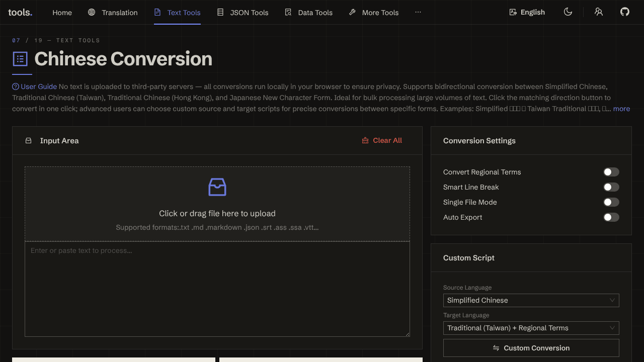
Task: Open the Translation menu
Action: pos(113,13)
